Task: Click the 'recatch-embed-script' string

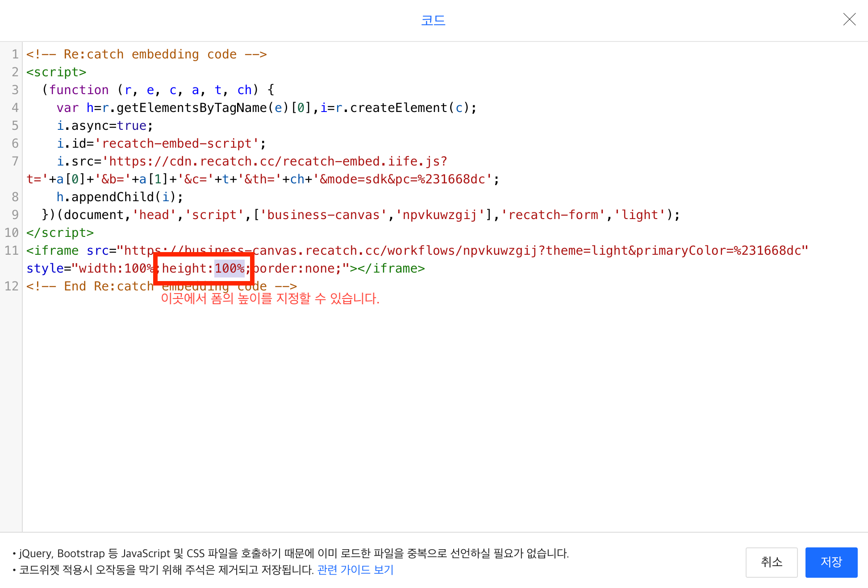Action: (x=176, y=144)
